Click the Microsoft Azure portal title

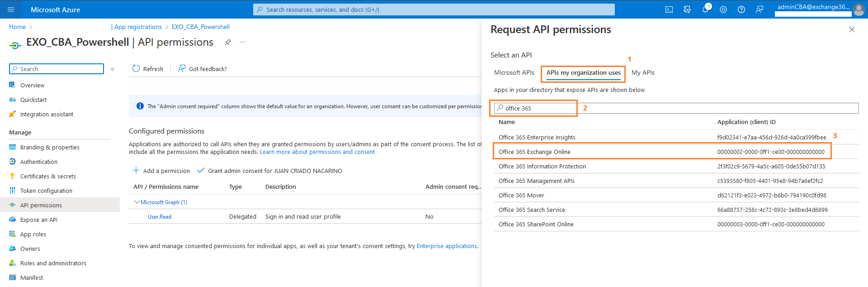coord(55,10)
